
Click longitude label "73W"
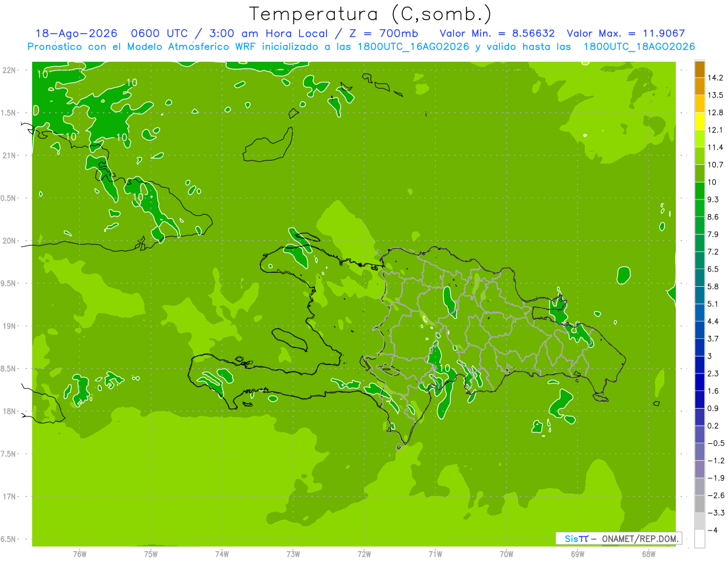[x=293, y=554]
